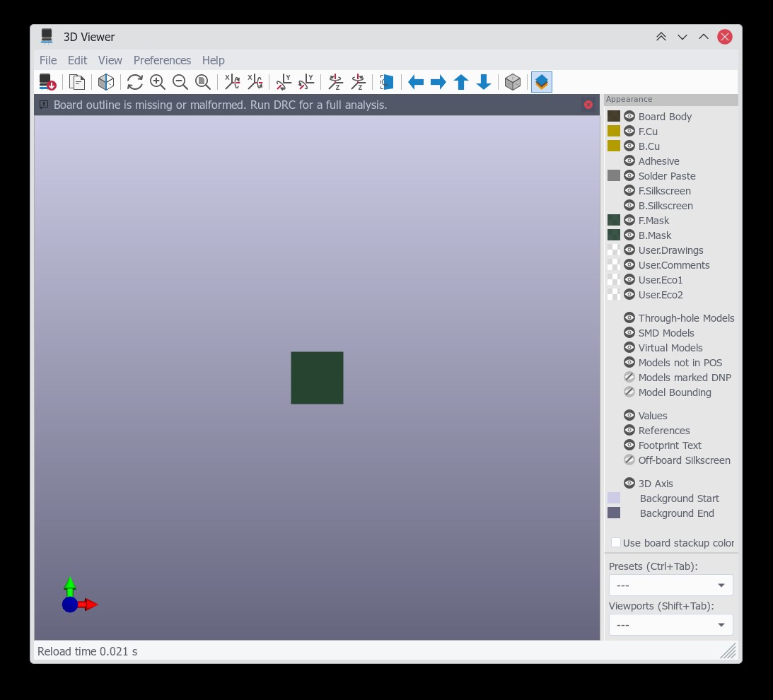Click the reload board toolbar icon
Image resolution: width=773 pixels, height=700 pixels.
tap(48, 82)
